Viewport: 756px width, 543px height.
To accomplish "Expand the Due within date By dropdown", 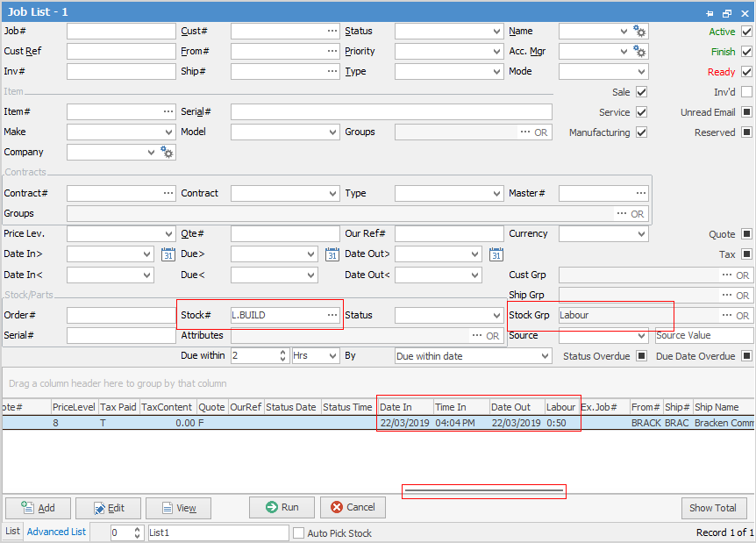I will [546, 356].
